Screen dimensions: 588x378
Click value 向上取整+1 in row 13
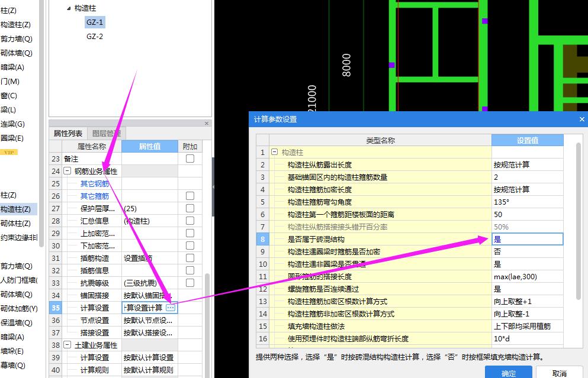(512, 301)
